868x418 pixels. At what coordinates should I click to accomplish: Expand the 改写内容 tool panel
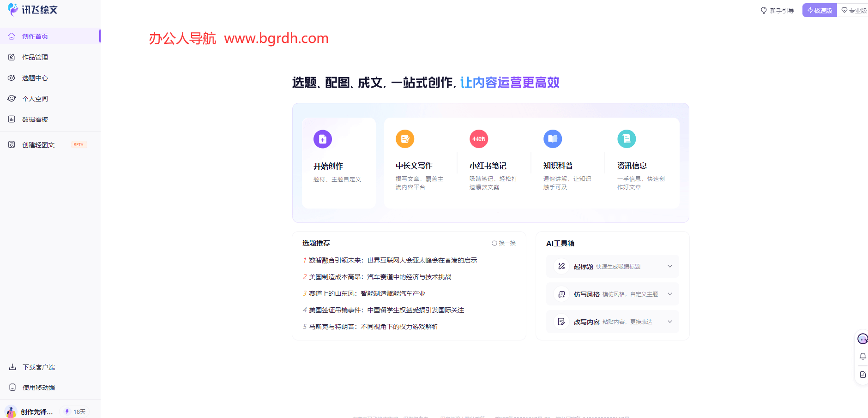coord(670,322)
